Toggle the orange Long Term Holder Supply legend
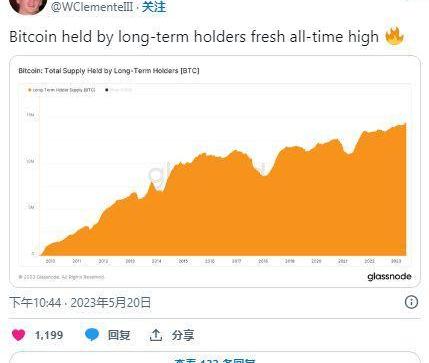Image resolution: width=429 pixels, height=363 pixels. (62, 90)
